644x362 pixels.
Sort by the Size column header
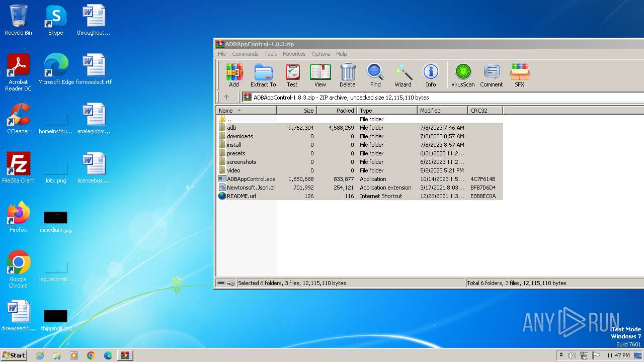[x=297, y=111]
